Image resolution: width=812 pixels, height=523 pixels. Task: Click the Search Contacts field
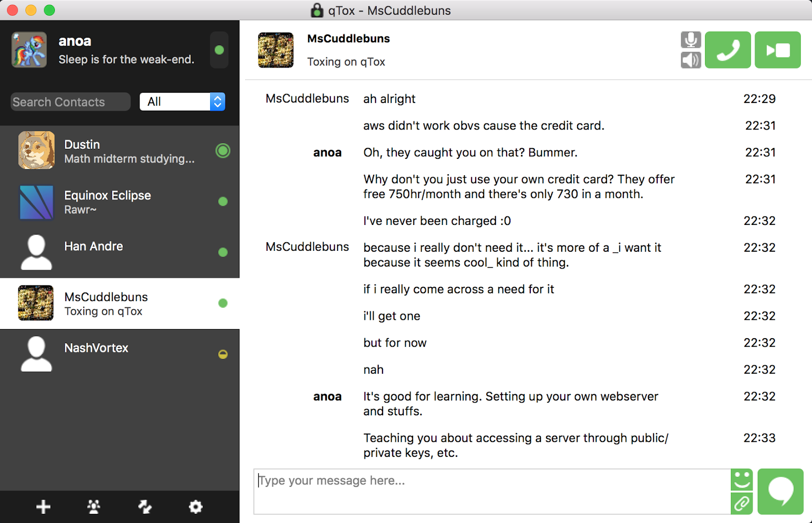pyautogui.click(x=70, y=102)
